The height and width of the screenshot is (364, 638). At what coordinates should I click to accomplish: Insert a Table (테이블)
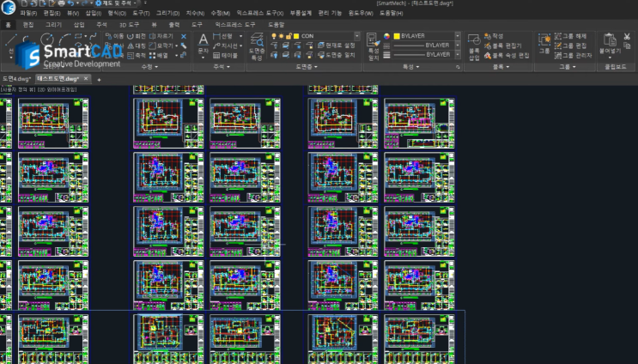pos(226,55)
